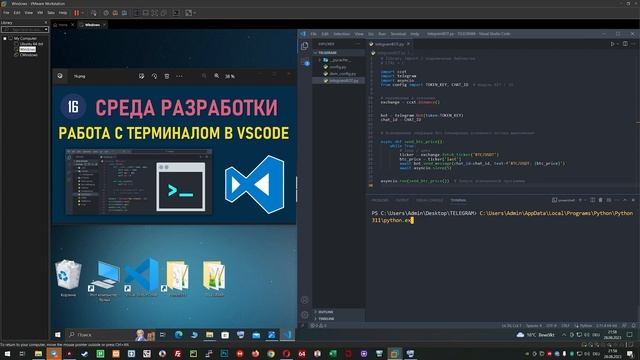The image size is (640, 360).
Task: Open Microsoft Edge from the guest taskbar
Action: (x=179, y=335)
